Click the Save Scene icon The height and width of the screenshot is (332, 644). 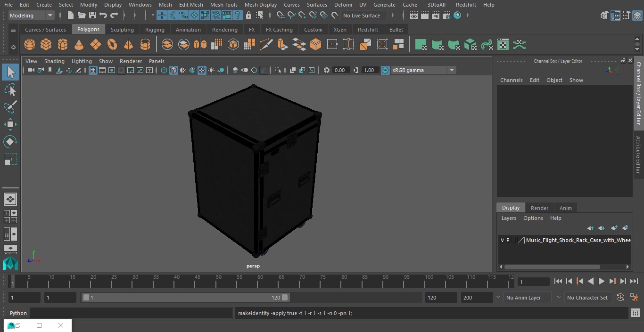click(92, 16)
